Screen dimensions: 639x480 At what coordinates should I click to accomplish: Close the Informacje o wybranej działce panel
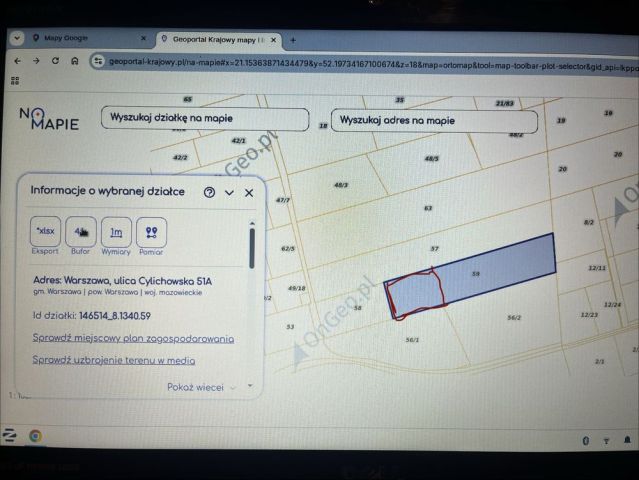[x=249, y=193]
